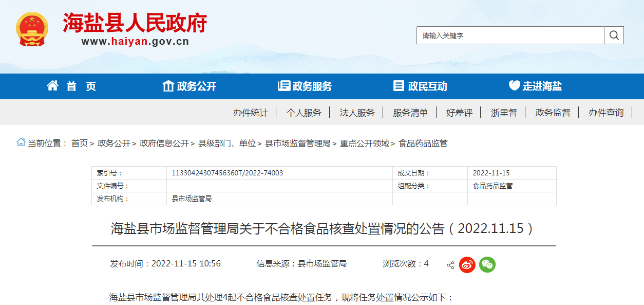This screenshot has height=305, width=644.
Task: Open the 办件查询 link
Action: [x=606, y=113]
